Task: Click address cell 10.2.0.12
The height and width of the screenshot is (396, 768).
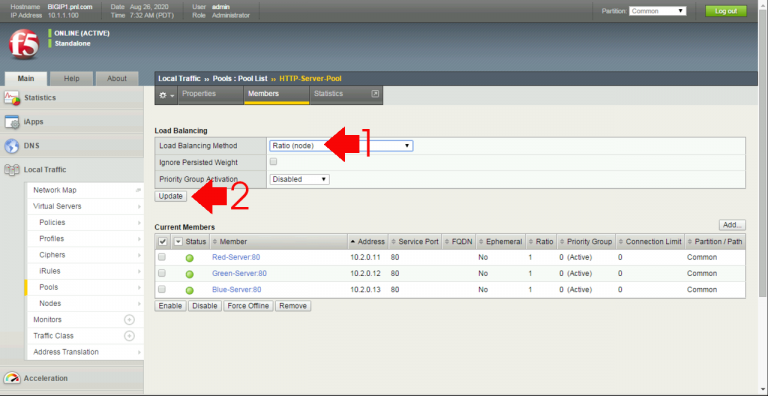Action: click(365, 273)
